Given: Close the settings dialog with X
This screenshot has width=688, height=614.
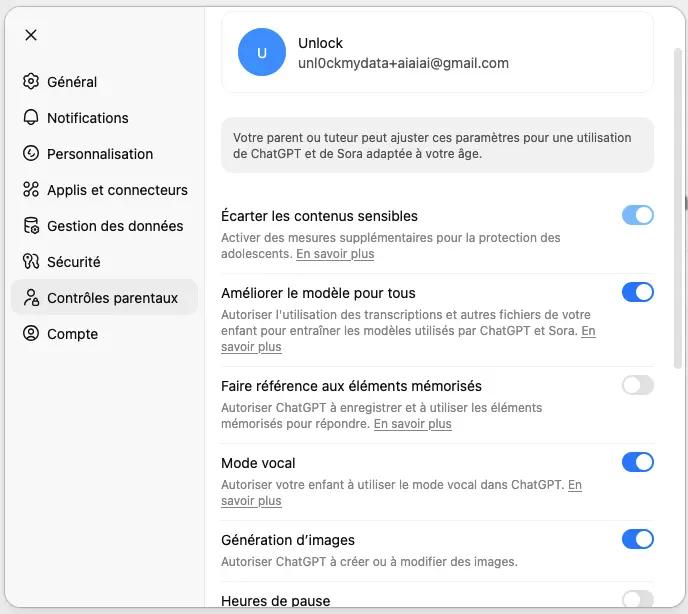Looking at the screenshot, I should coord(31,35).
